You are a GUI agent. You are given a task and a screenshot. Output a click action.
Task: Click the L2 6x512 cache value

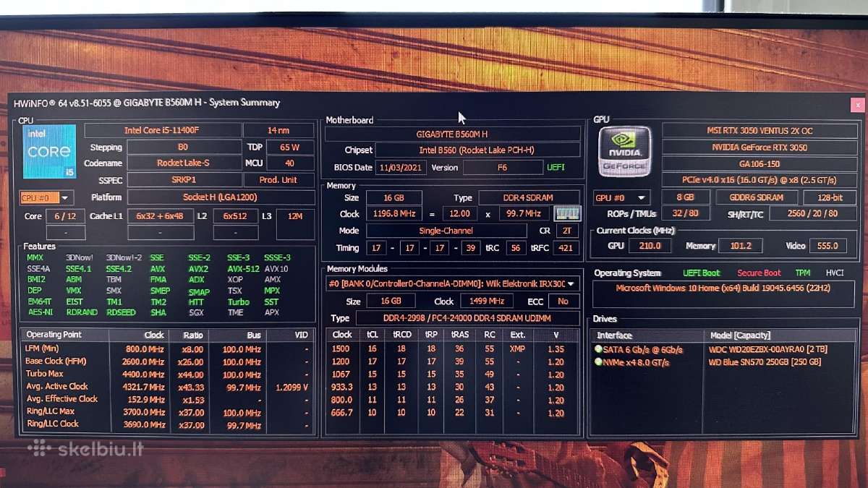click(x=236, y=216)
